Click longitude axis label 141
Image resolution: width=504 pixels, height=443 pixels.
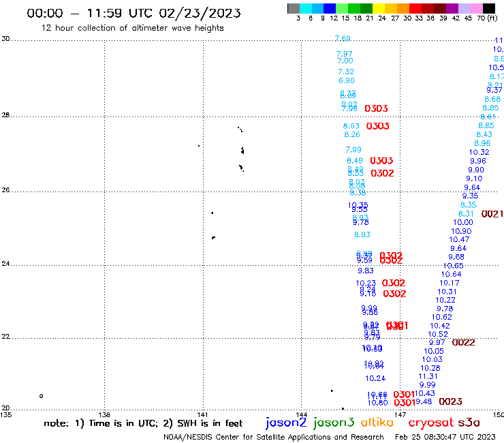pyautogui.click(x=202, y=414)
